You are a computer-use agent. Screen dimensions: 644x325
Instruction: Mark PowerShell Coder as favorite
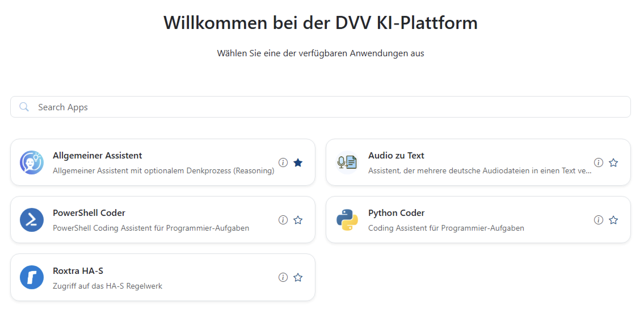point(298,220)
